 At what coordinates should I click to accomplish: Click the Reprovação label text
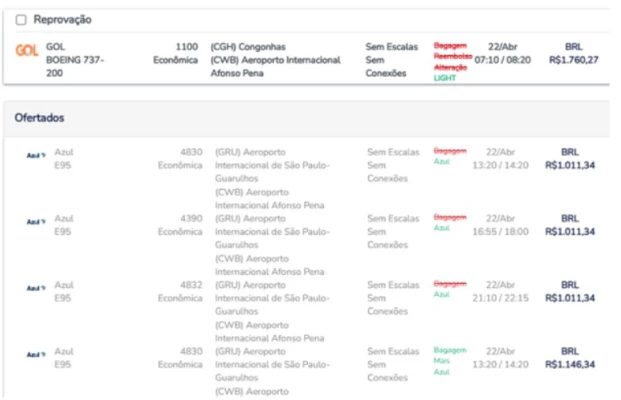tap(63, 19)
